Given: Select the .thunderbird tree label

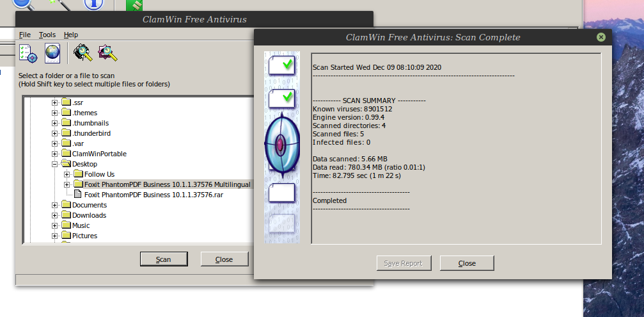Looking at the screenshot, I should pos(91,133).
